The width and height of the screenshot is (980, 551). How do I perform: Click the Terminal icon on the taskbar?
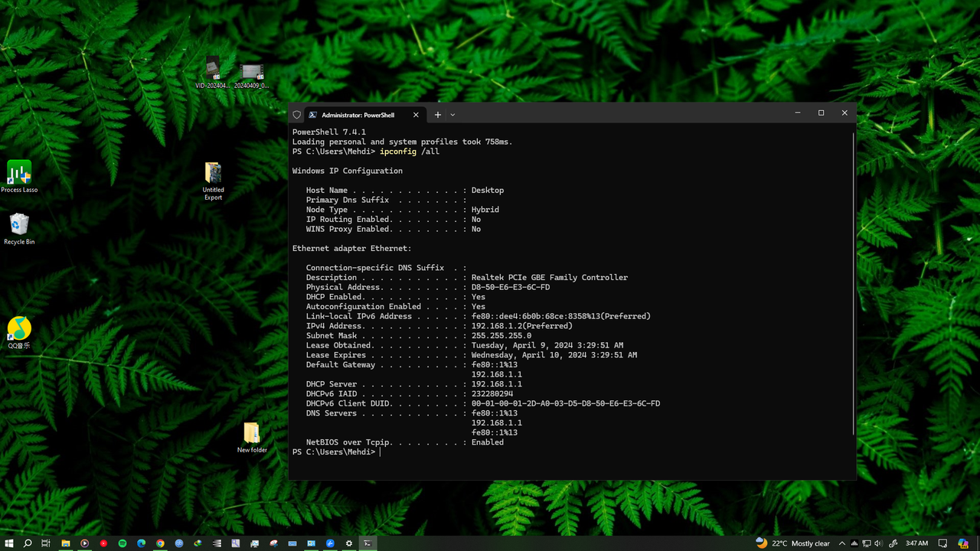368,543
